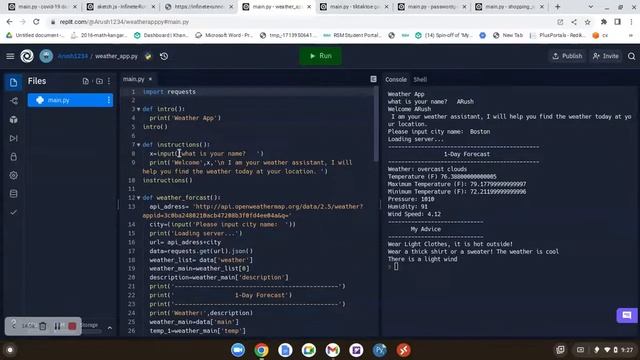Viewport: 640px width, 360px height.
Task: Click into the console input prompt
Action: pos(396,267)
